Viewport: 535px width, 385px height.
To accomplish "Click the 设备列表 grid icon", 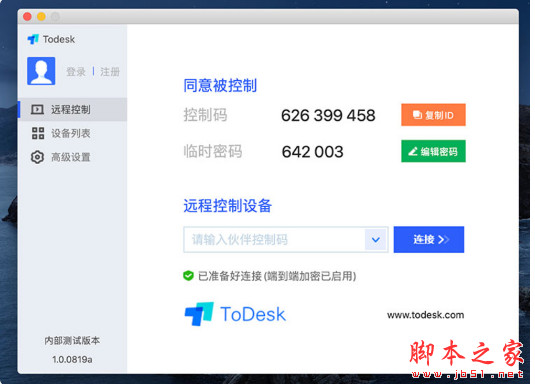I will [x=38, y=133].
